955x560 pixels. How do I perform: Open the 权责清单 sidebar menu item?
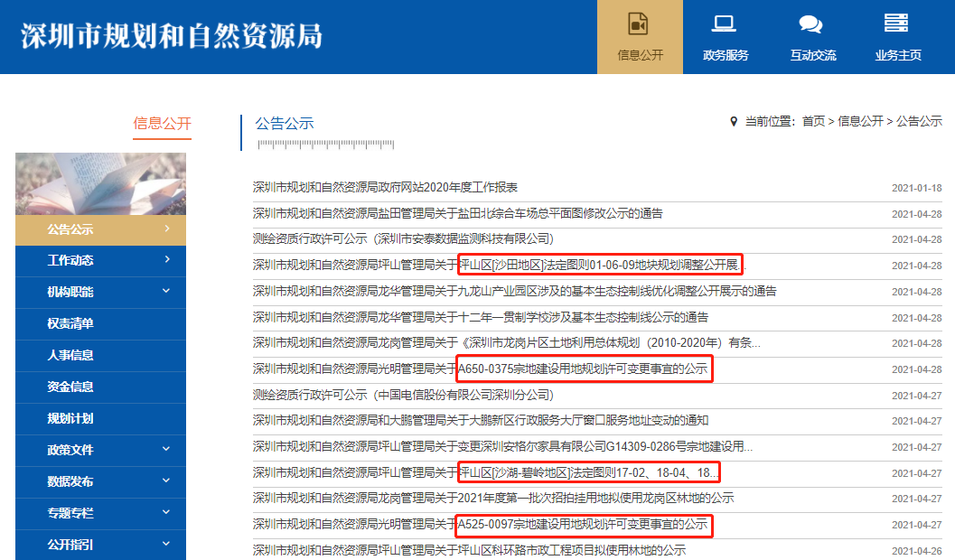pos(70,323)
